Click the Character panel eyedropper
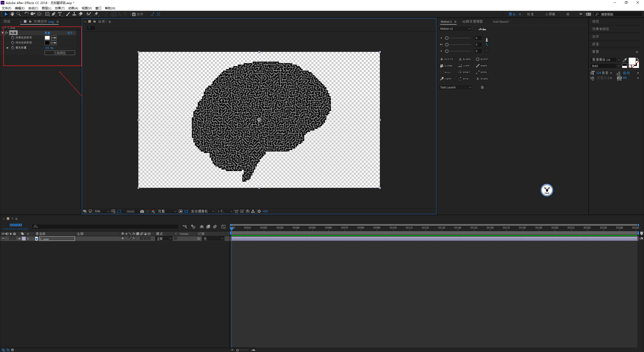Screen dimensions: 644x352 (624, 60)
